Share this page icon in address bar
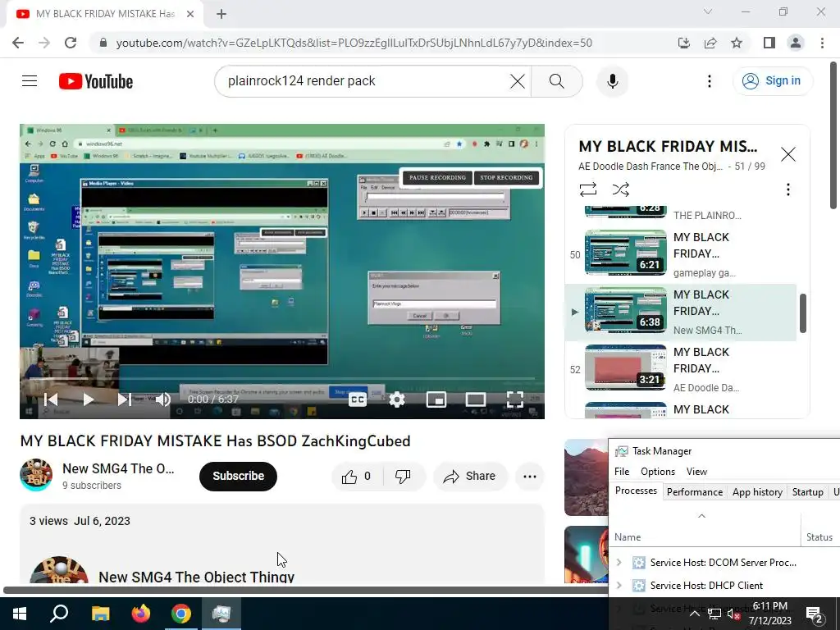Screen dimensions: 840x630 (710, 43)
